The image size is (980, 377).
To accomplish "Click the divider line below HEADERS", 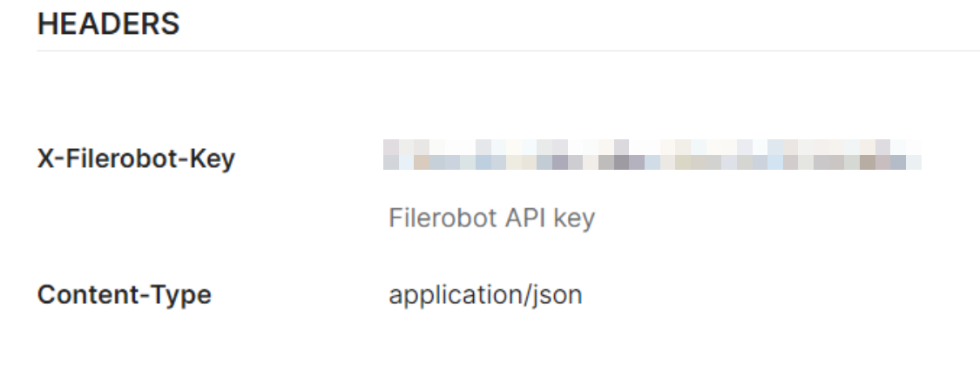I will [508, 50].
